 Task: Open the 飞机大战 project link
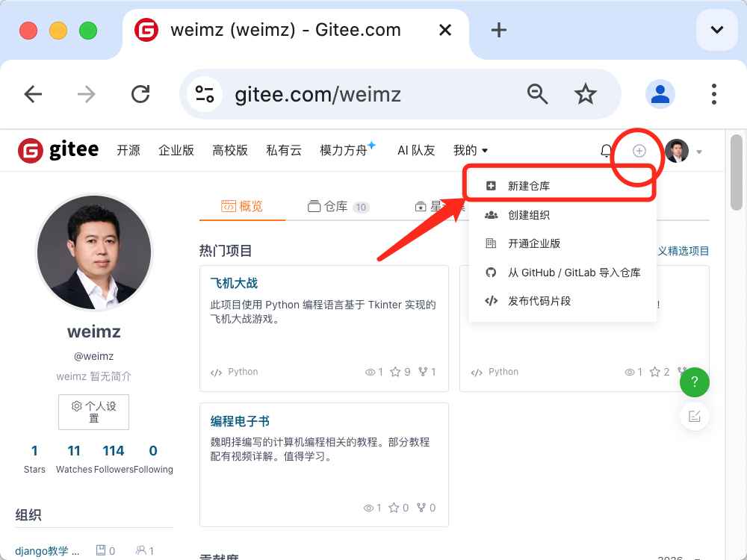click(x=234, y=284)
